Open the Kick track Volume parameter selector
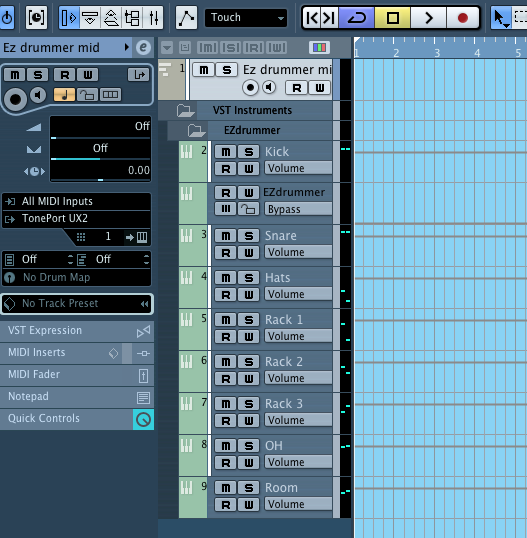 pos(298,168)
